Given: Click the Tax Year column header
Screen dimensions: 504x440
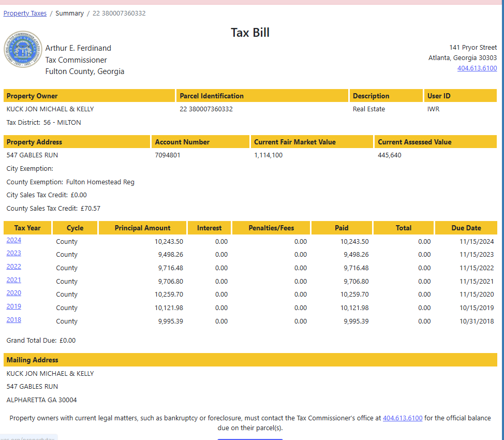Looking at the screenshot, I should point(28,228).
